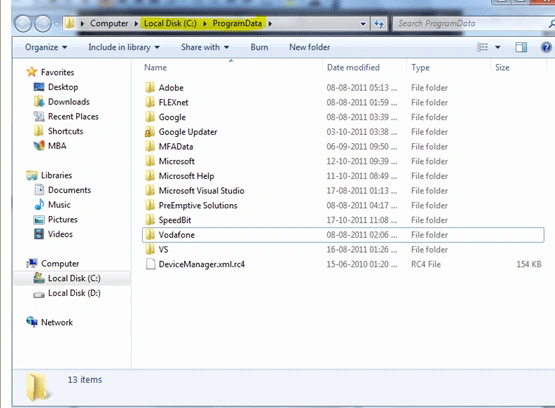The height and width of the screenshot is (408, 555).
Task: Select the Google folder icon
Action: (150, 117)
